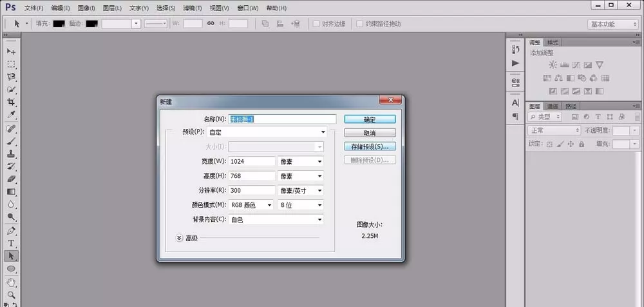644x307 pixels.
Task: Select the Move tool
Action: (11, 51)
